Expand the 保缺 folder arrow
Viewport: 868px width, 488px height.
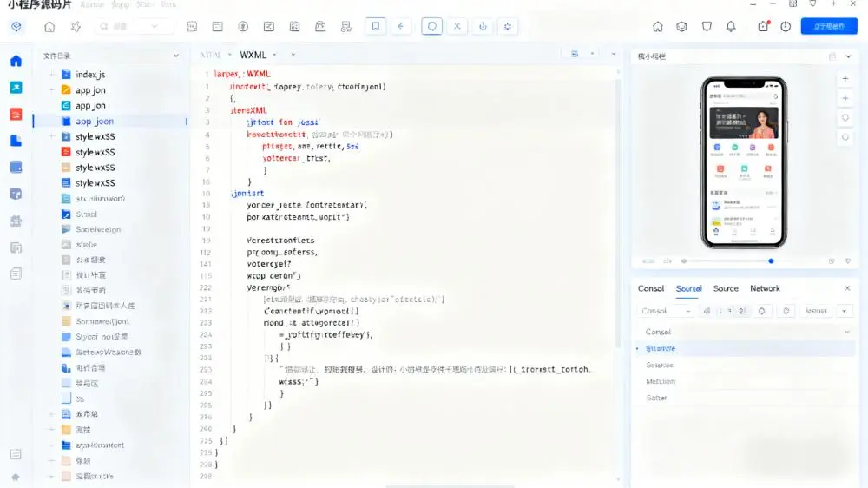point(51,460)
